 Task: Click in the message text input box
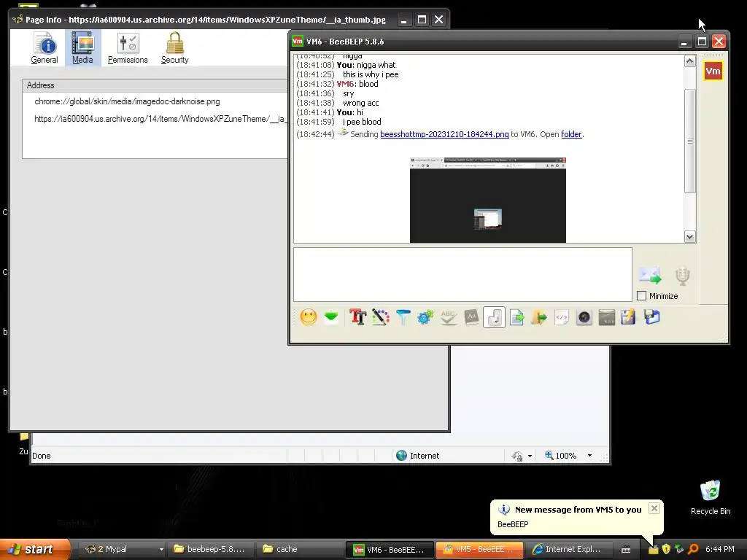pyautogui.click(x=462, y=274)
